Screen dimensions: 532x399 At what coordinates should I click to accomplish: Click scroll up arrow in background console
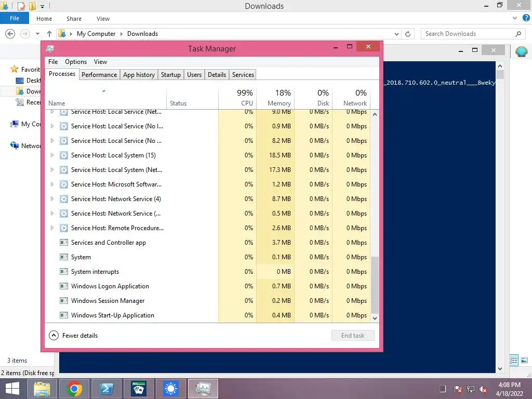(500, 66)
